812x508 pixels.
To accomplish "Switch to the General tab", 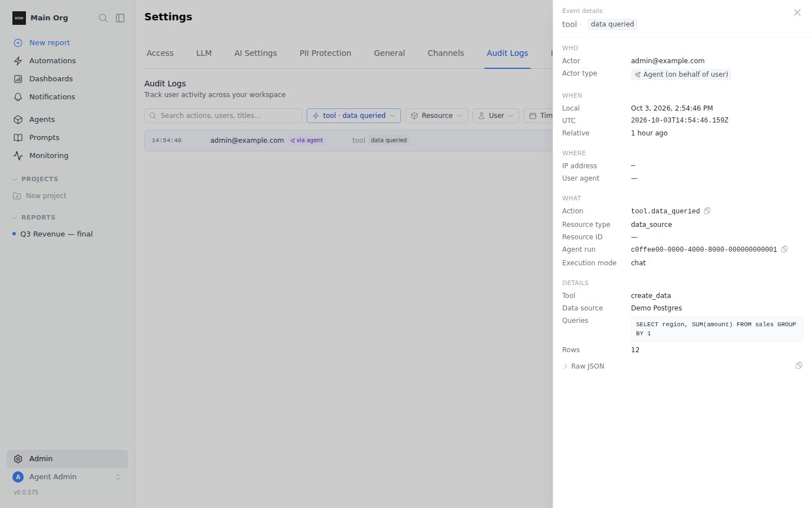I will coord(389,53).
